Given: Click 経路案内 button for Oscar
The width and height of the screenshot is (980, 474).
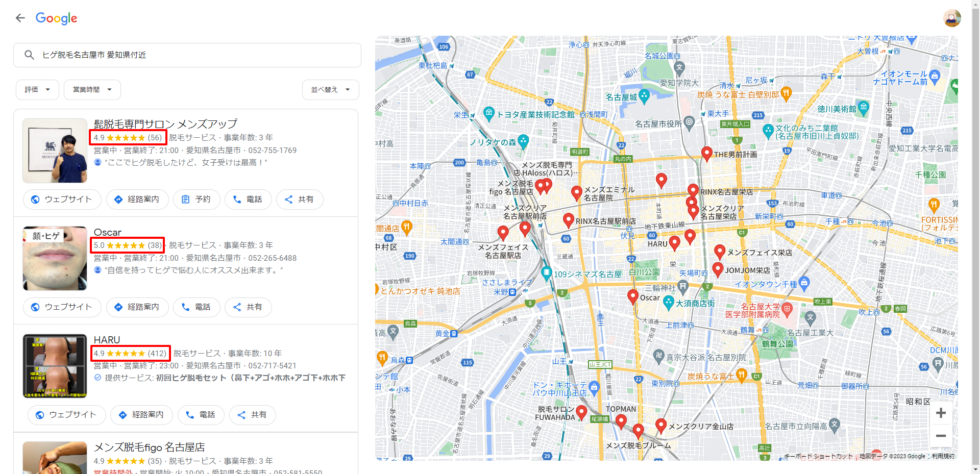Looking at the screenshot, I should [x=137, y=307].
